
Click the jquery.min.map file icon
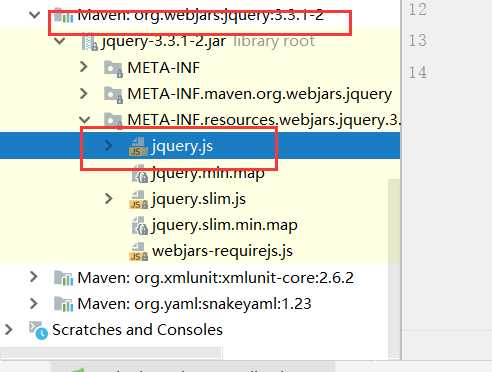[140, 174]
